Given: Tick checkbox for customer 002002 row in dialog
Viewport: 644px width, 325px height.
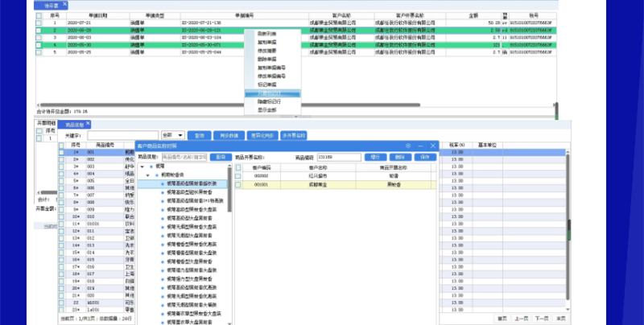Looking at the screenshot, I should point(238,176).
